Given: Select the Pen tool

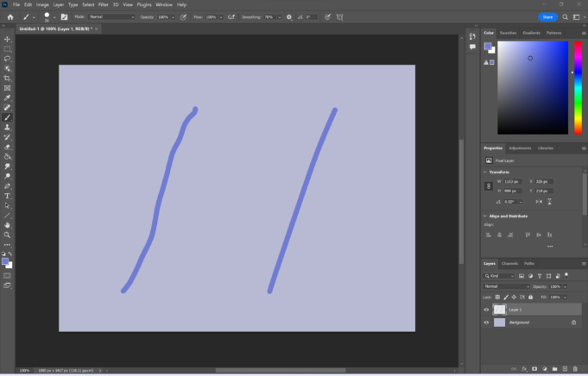Looking at the screenshot, I should pos(7,186).
